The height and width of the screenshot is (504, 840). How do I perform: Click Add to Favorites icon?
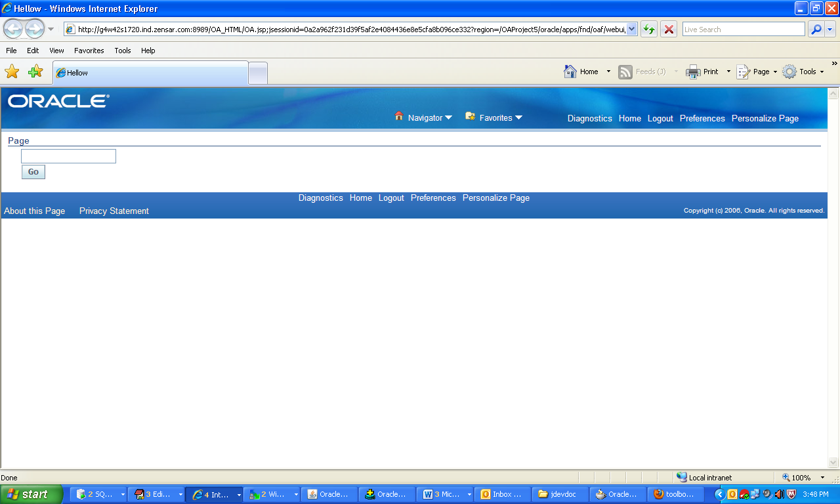pos(35,72)
